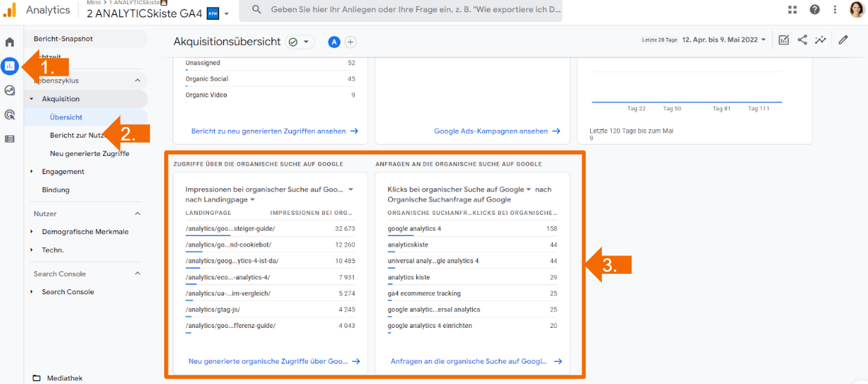Expand the Engagement tree item
Image resolution: width=868 pixels, height=384 pixels.
32,171
